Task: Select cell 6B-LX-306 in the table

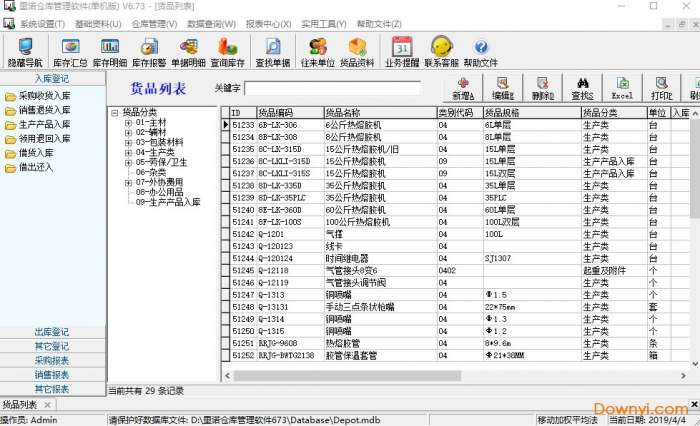Action: (290, 125)
